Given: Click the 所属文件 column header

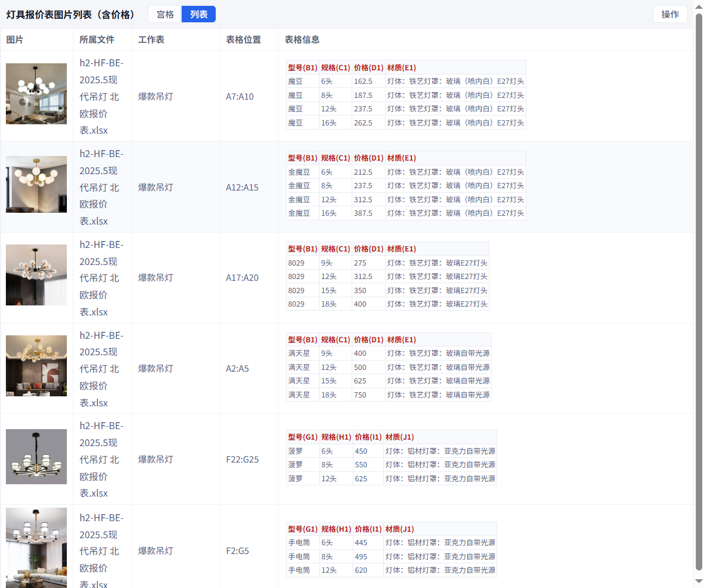Looking at the screenshot, I should pyautogui.click(x=97, y=40).
